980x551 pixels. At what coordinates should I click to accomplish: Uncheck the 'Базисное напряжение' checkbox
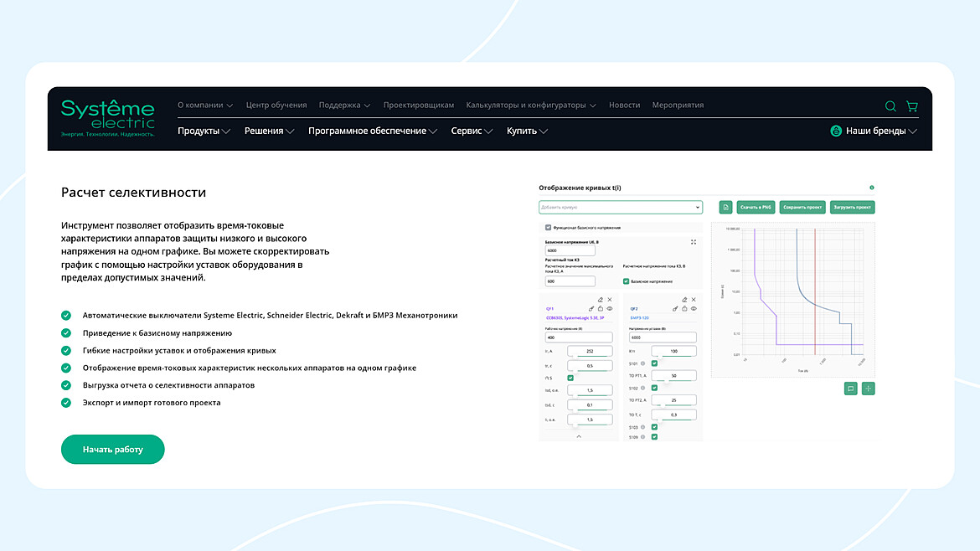click(x=627, y=281)
